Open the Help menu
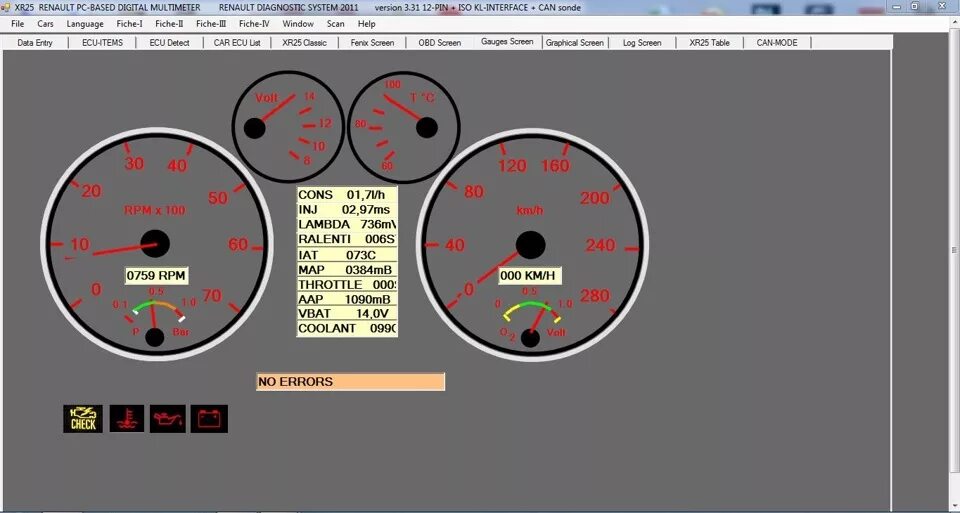This screenshot has width=960, height=513. 367,24
